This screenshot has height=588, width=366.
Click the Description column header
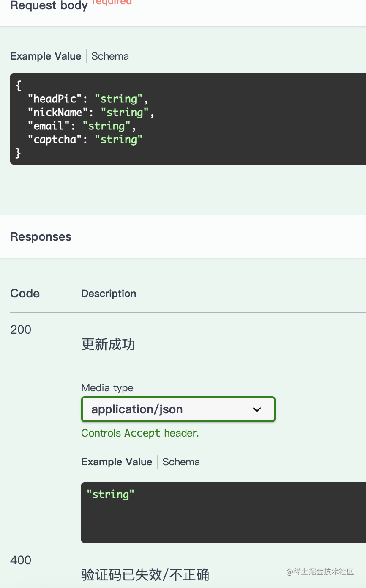click(109, 294)
